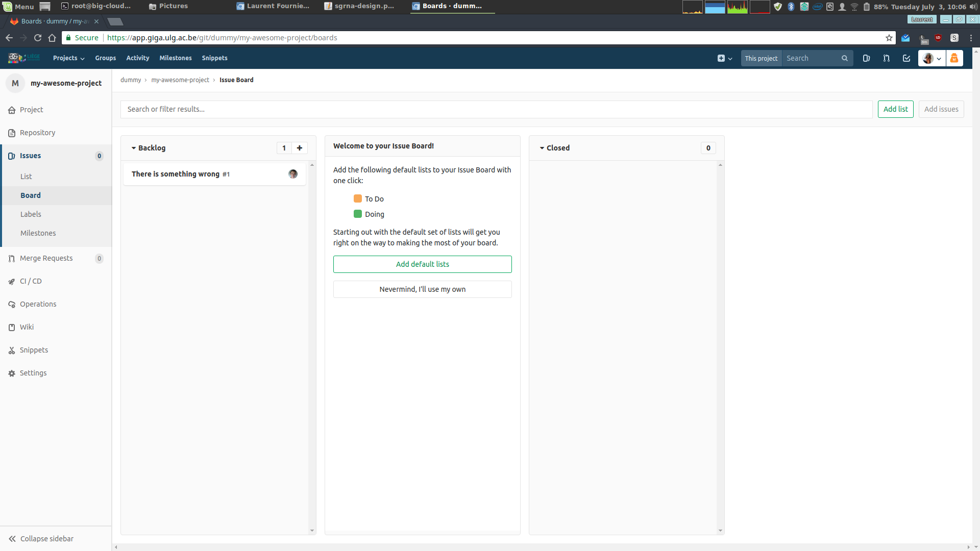Click the assignee avatar on issue #1

click(x=293, y=174)
